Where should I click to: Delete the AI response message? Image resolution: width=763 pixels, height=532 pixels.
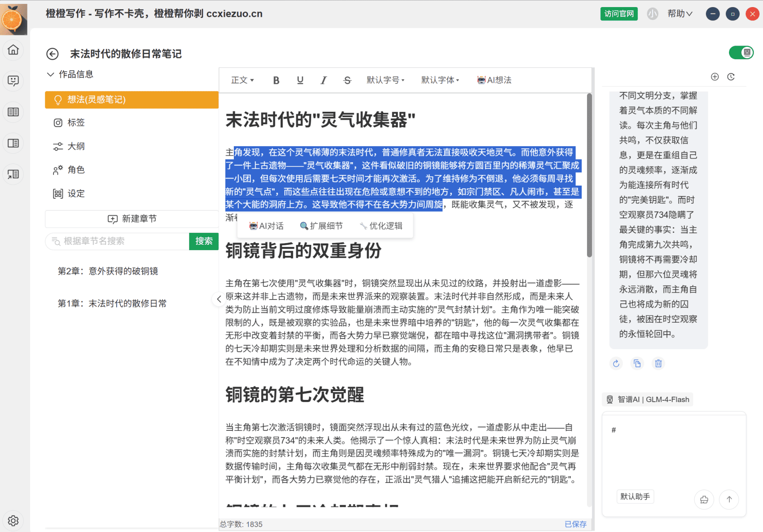tap(658, 363)
